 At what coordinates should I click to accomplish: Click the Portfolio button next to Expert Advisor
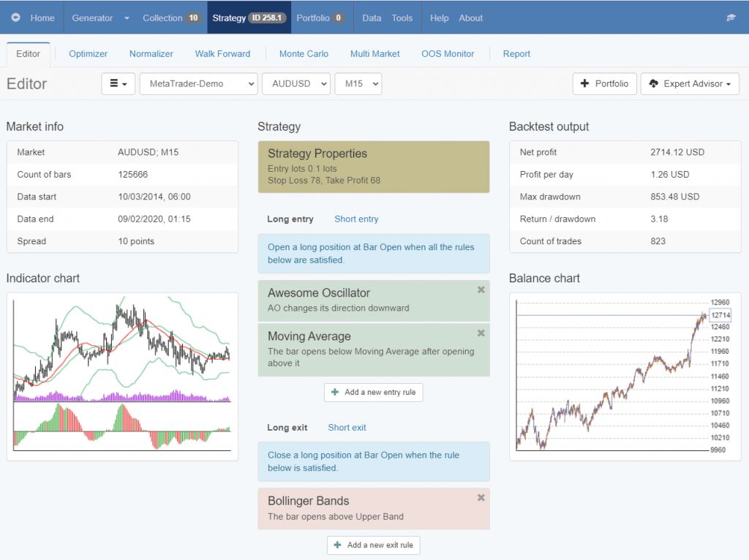(604, 83)
